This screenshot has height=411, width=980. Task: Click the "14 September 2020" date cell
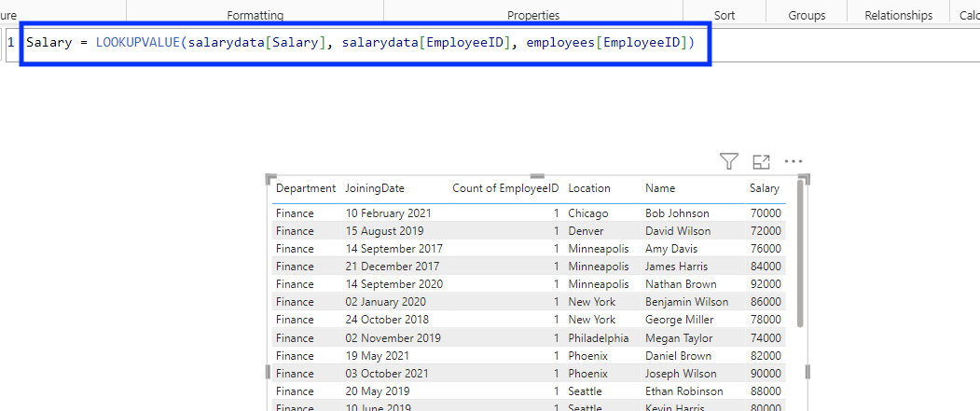point(394,284)
